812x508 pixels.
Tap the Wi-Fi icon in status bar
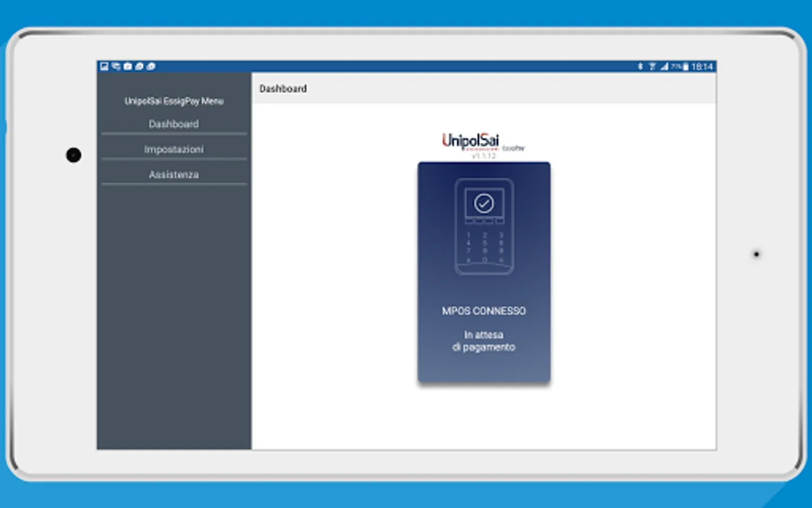coord(652,67)
